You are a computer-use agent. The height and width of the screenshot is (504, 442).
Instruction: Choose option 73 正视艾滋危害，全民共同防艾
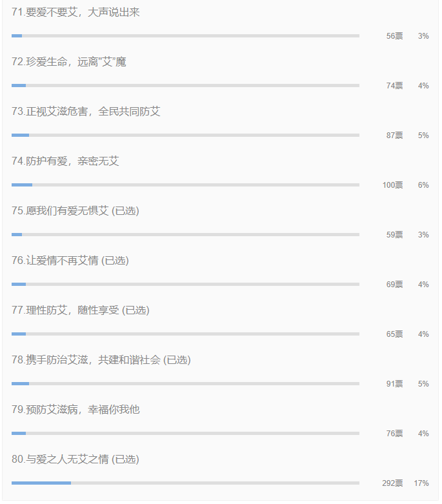86,112
